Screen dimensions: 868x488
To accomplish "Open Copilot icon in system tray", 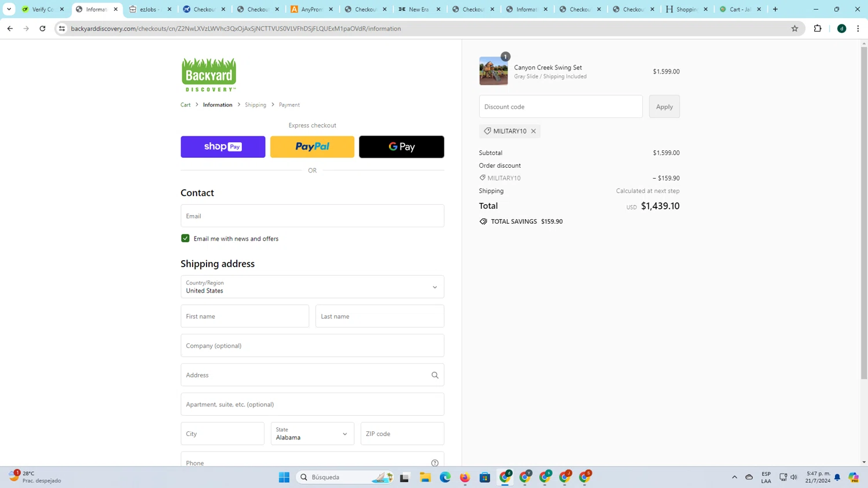I will pos(854,477).
